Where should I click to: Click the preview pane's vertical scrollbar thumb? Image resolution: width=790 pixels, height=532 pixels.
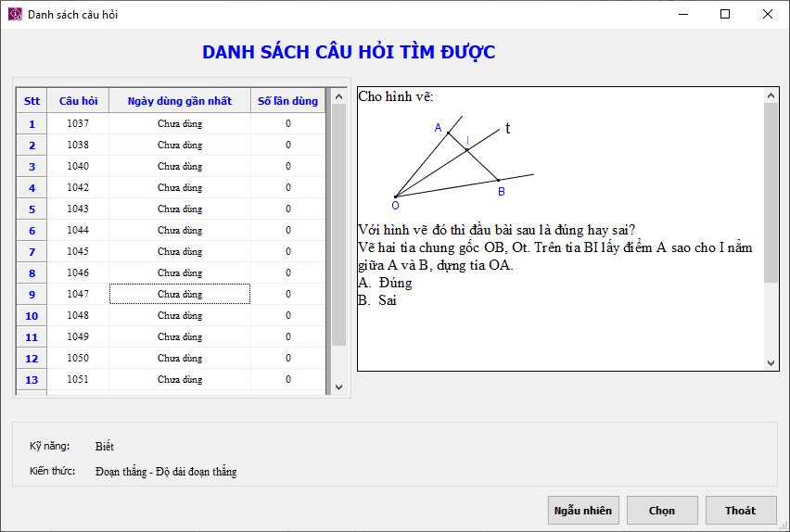click(771, 193)
